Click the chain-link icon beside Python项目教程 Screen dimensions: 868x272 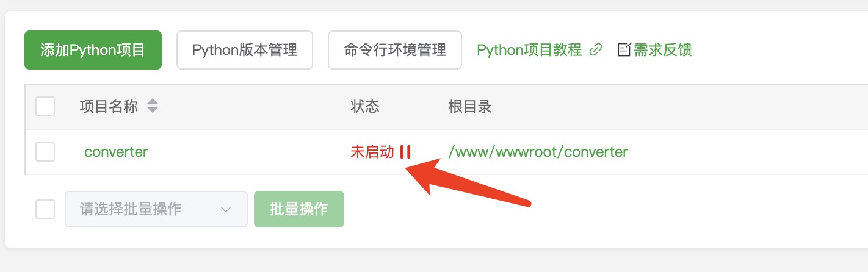596,50
